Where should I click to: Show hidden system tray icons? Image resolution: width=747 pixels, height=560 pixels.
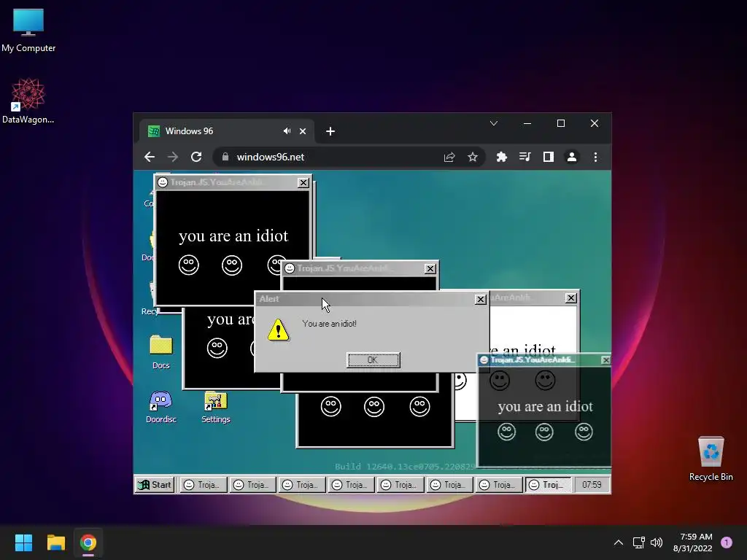pyautogui.click(x=619, y=542)
